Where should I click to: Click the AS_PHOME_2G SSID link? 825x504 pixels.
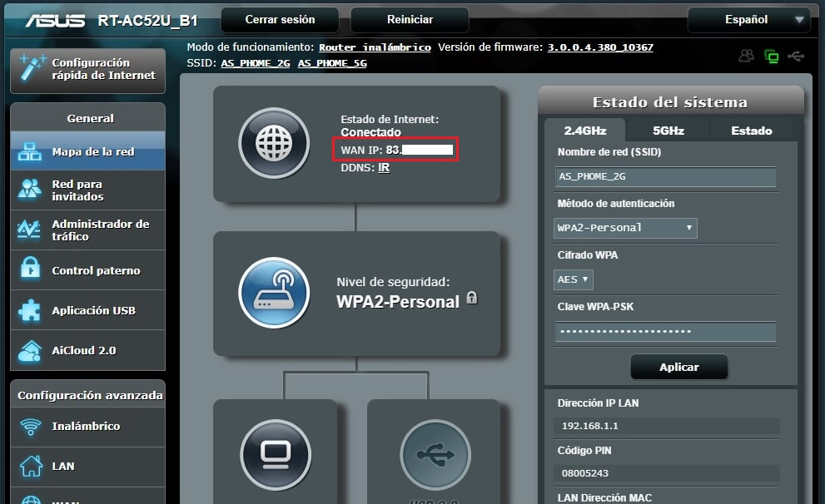(256, 63)
